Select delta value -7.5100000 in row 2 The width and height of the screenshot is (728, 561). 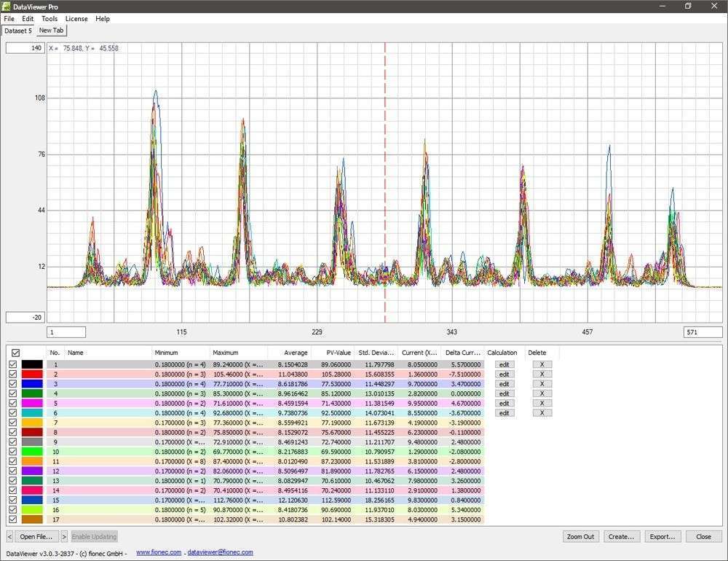tap(466, 374)
